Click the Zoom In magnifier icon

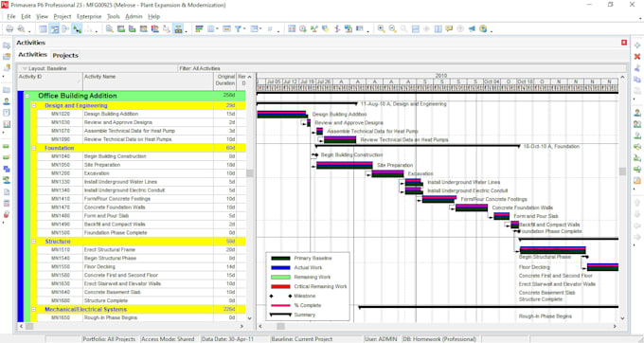pyautogui.click(x=381, y=28)
